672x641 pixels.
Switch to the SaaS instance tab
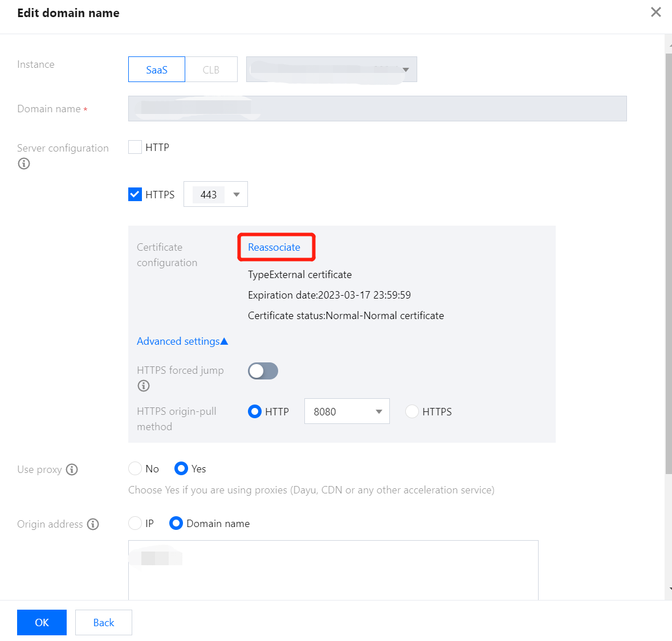[x=157, y=70]
